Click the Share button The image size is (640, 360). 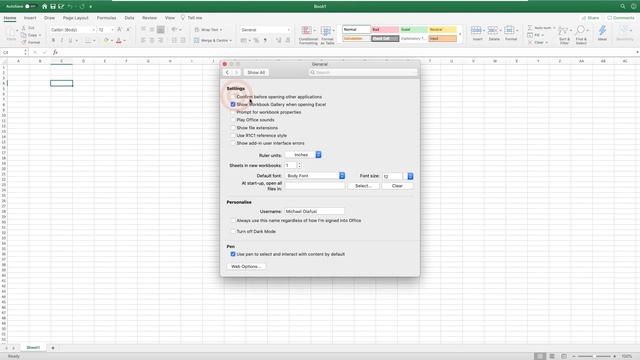click(x=590, y=18)
